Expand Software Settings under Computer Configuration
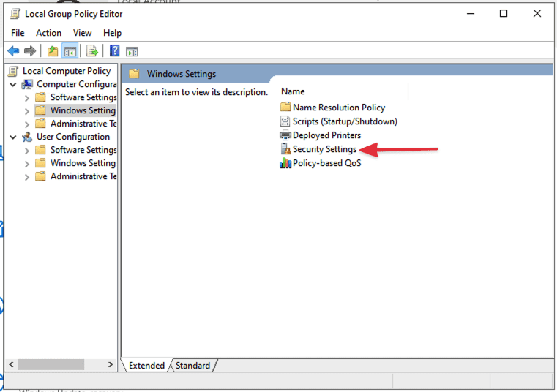 [x=27, y=97]
